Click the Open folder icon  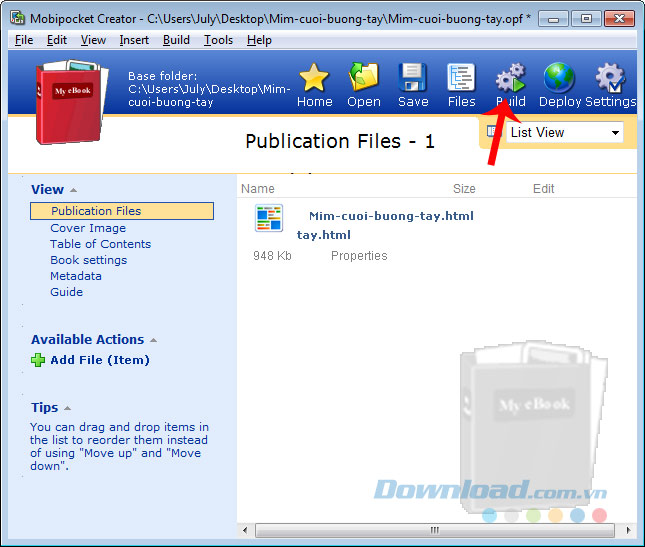click(x=364, y=77)
